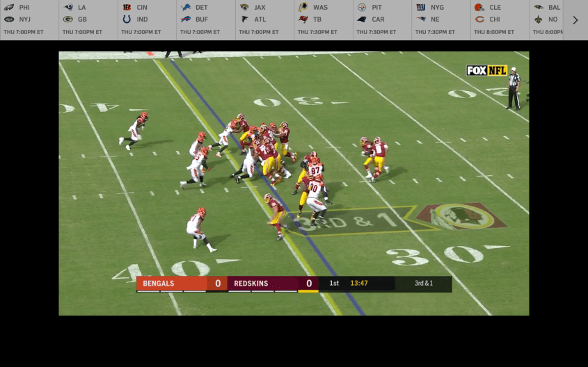
Task: Click the football game video player
Action: [294, 183]
